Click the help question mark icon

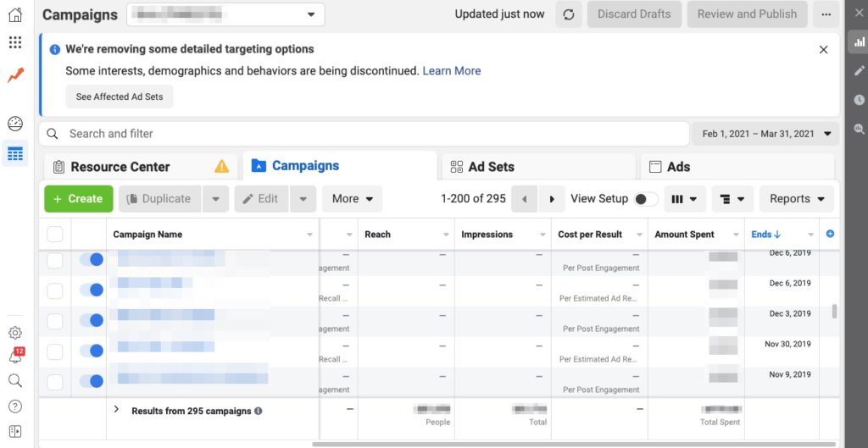(x=14, y=406)
